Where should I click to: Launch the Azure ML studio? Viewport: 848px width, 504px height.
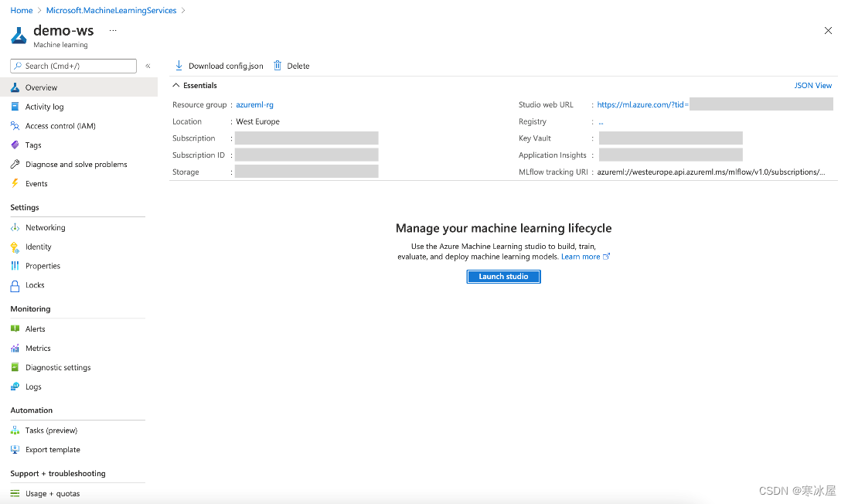(503, 276)
